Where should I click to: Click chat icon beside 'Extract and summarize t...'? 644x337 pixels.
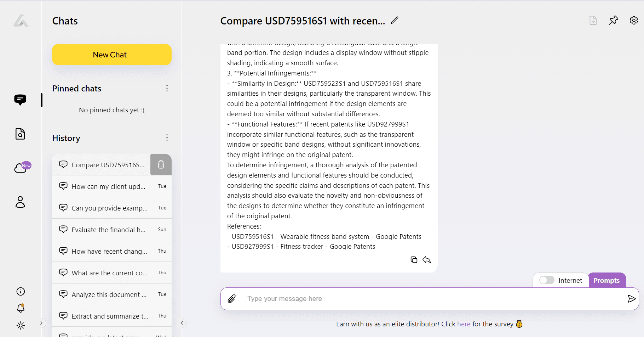click(63, 316)
